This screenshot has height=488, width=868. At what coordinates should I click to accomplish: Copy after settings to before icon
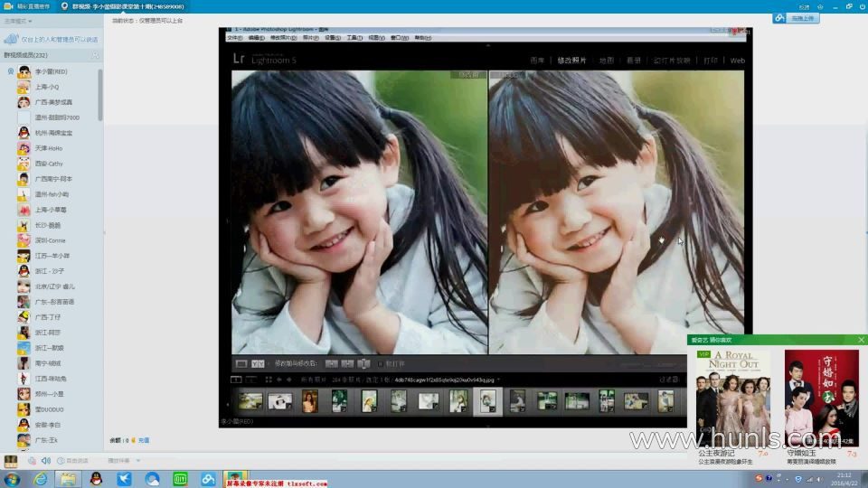pos(347,363)
